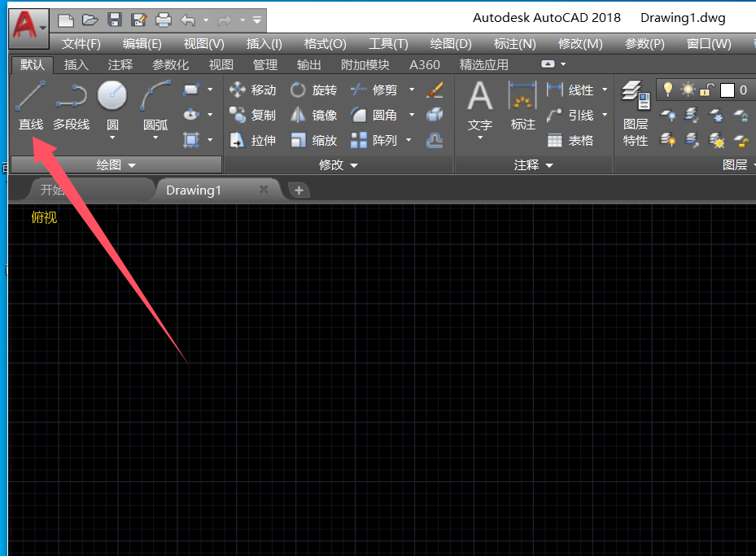Click the ribbon minimize toggle button

548,63
